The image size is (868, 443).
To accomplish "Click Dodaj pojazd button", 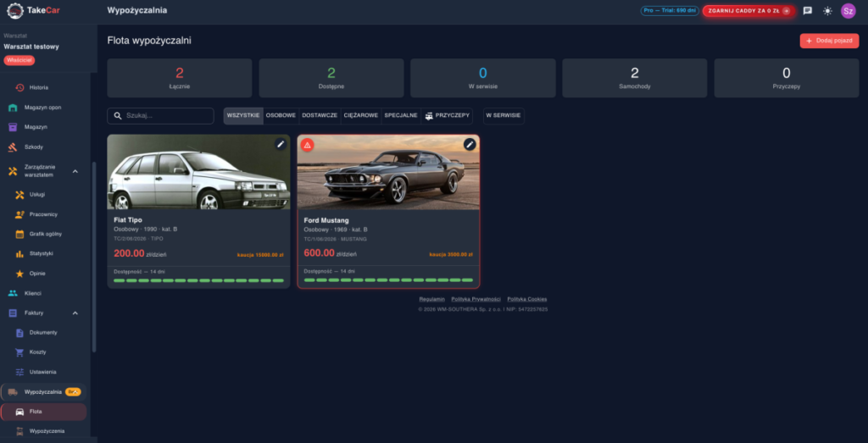I will point(829,41).
